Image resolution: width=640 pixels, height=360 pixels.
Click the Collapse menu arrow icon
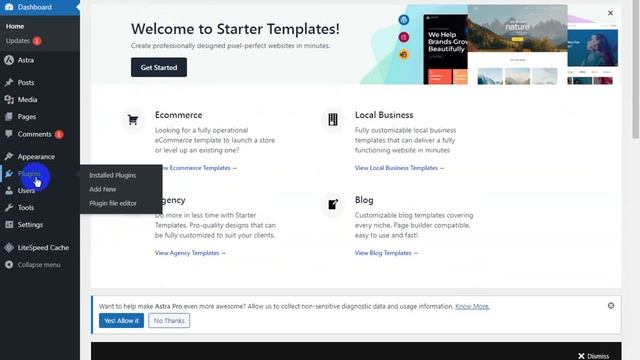9,264
